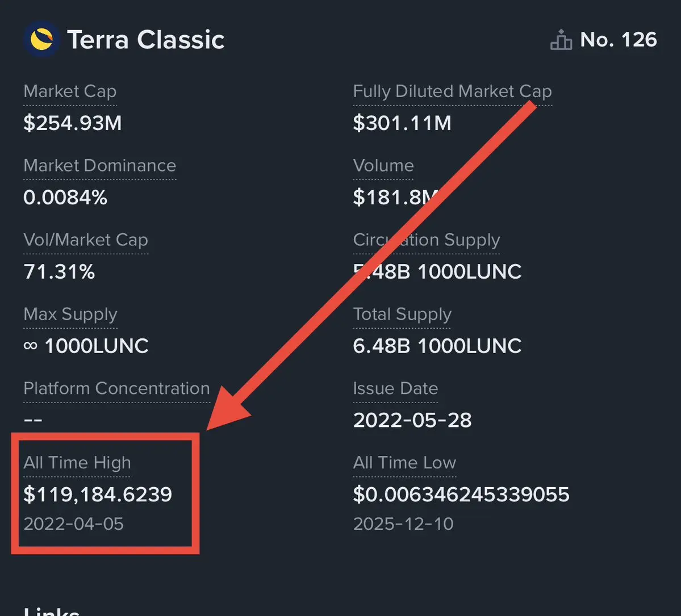Screen dimensions: 681x616
Task: Select the Issue Date label
Action: [x=396, y=388]
